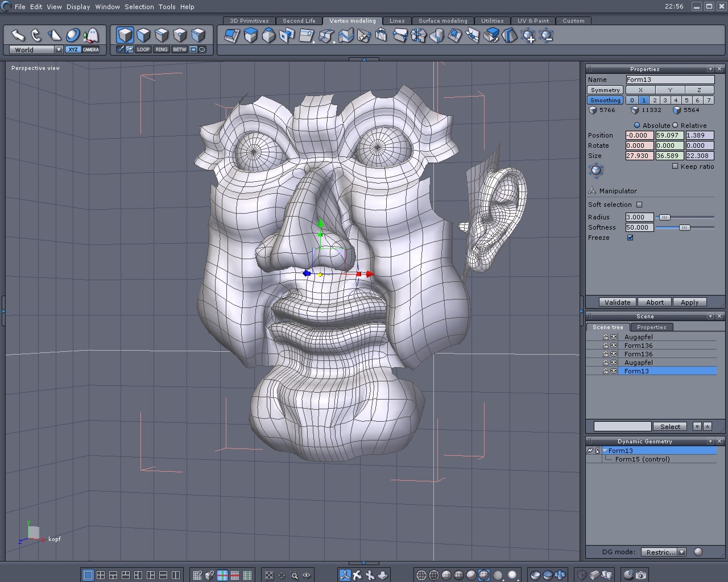The image size is (728, 582).
Task: Click the rotate tool icon
Action: coord(36,36)
